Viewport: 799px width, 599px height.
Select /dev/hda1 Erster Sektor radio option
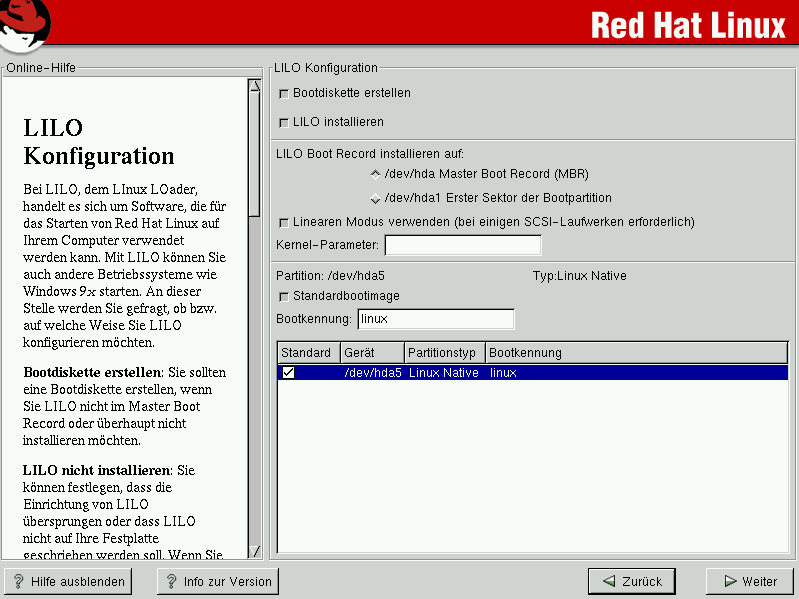click(x=375, y=198)
